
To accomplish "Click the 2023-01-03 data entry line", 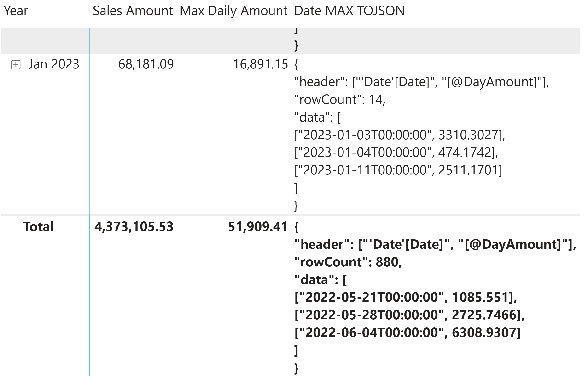I will point(400,135).
